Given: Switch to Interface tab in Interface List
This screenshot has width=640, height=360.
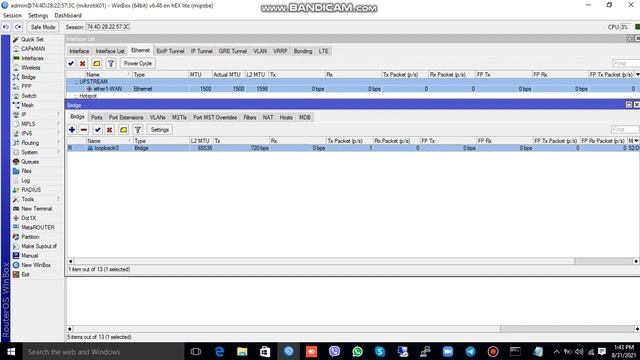Looking at the screenshot, I should [x=79, y=51].
